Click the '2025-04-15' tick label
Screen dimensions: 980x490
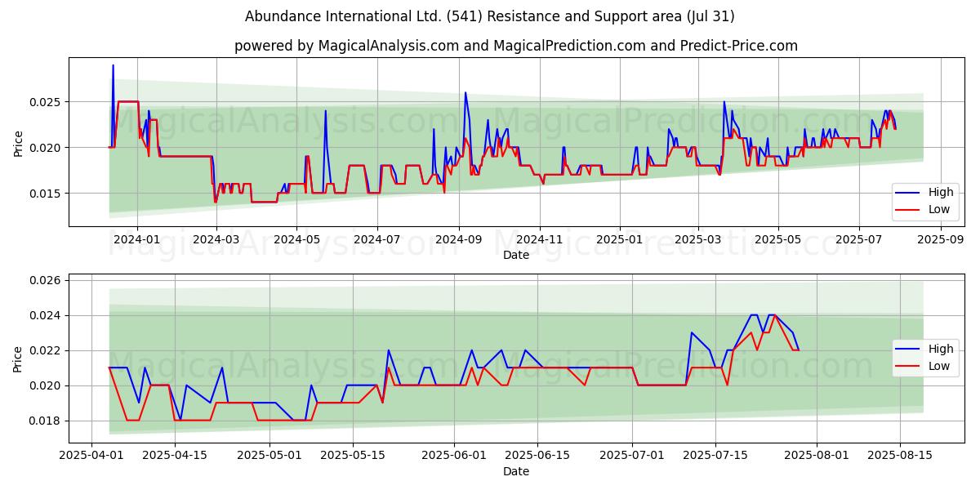pos(175,456)
